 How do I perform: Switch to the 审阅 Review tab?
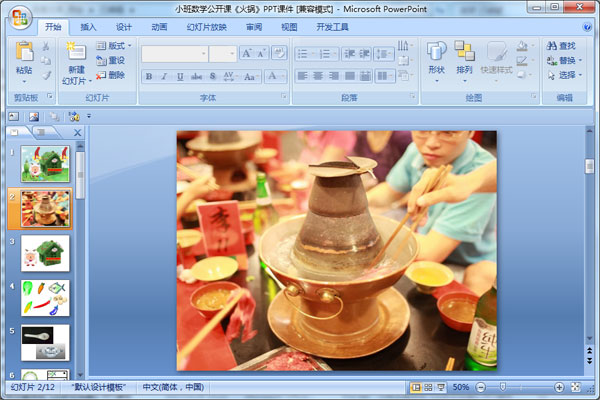point(254,27)
